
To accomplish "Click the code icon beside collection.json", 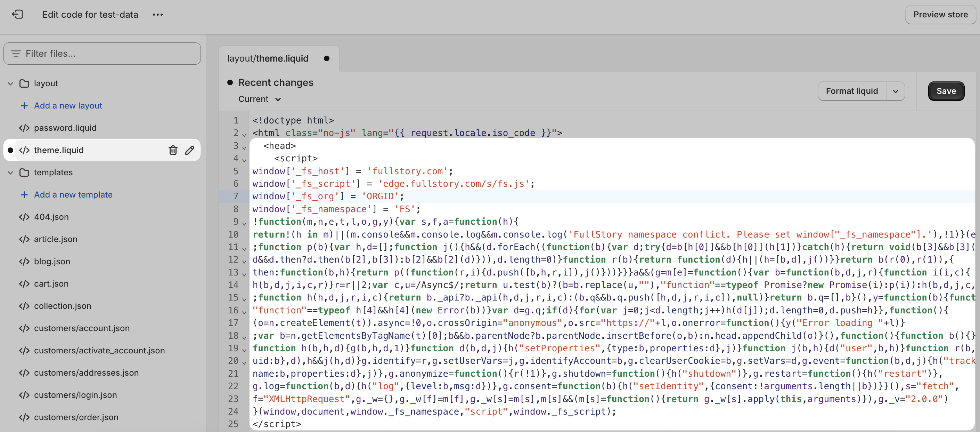I will (24, 306).
